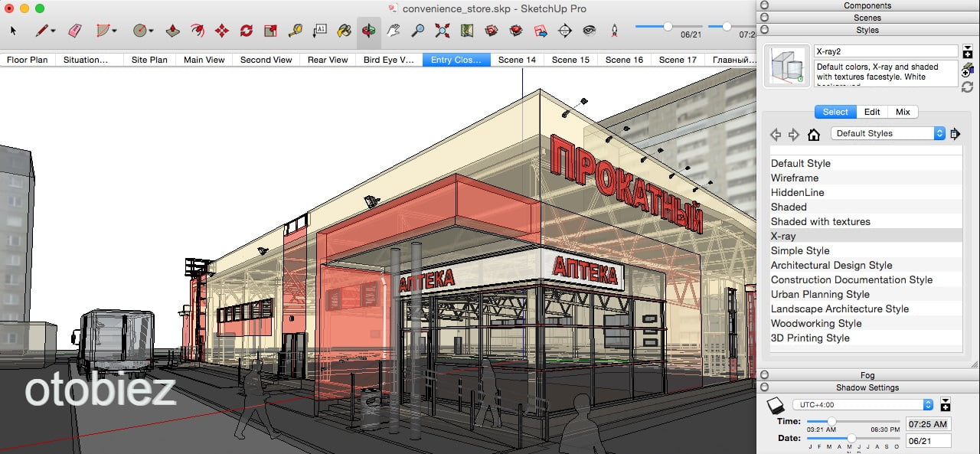
Task: Activate the Eraser tool
Action: (74, 31)
